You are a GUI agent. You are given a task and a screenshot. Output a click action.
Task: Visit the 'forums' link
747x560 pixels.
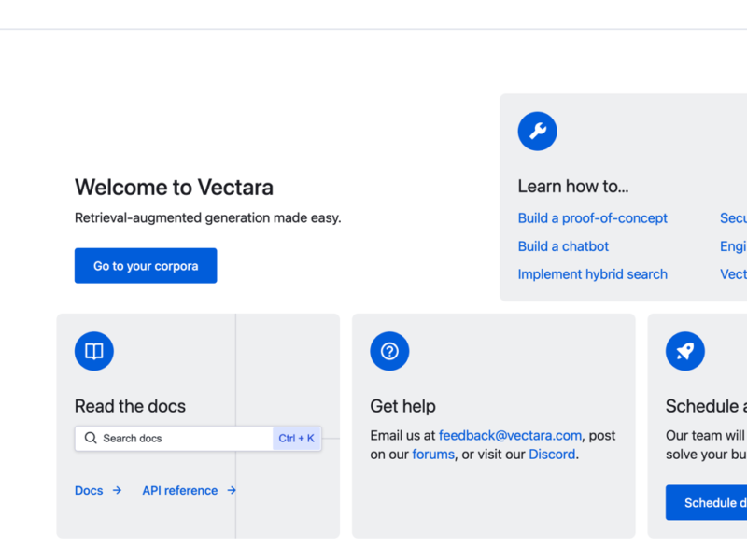[x=433, y=454]
